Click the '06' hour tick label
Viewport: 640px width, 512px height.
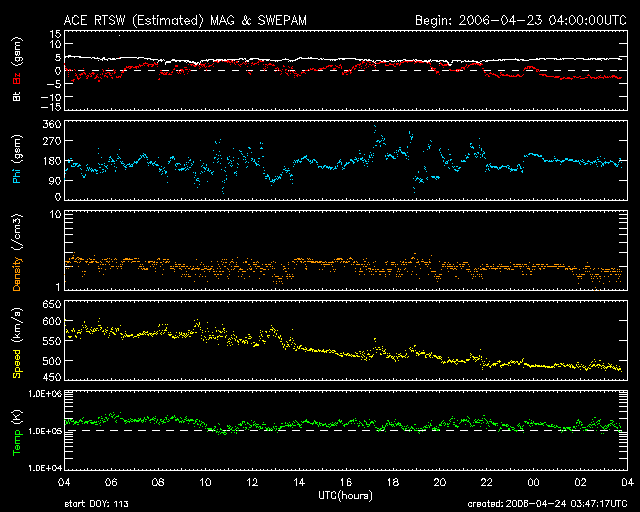[111, 482]
